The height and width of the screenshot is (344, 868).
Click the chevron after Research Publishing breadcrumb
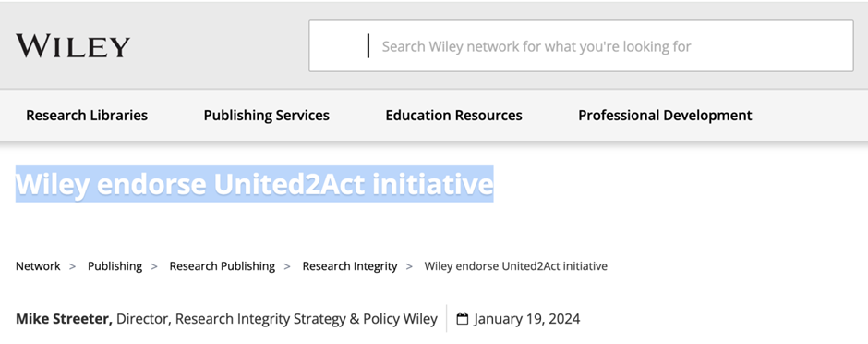click(x=287, y=266)
